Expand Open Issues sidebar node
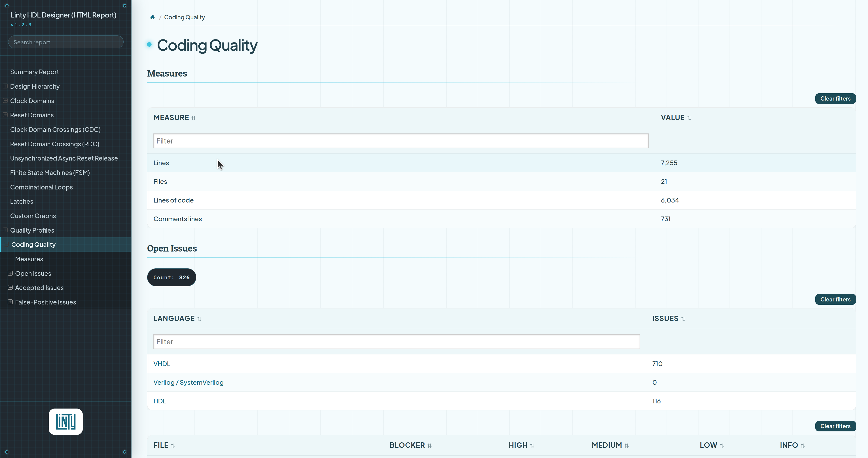Screen dimensions: 868x458 click(x=10, y=273)
